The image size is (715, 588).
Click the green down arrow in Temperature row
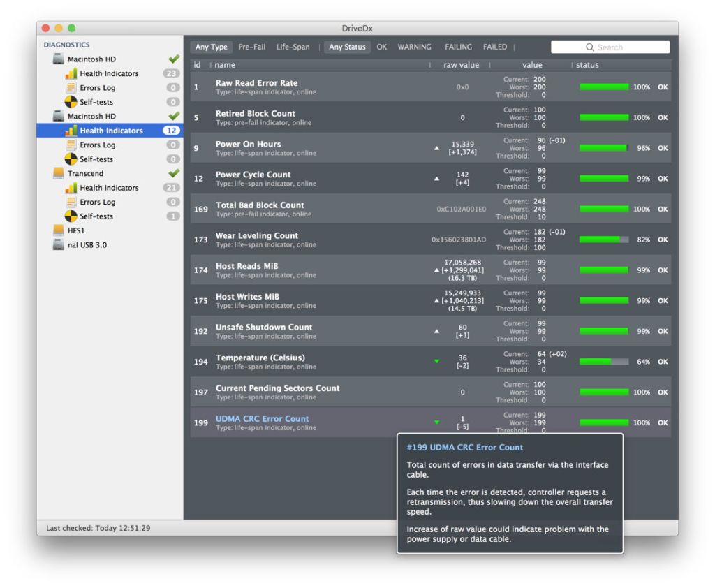pos(437,362)
